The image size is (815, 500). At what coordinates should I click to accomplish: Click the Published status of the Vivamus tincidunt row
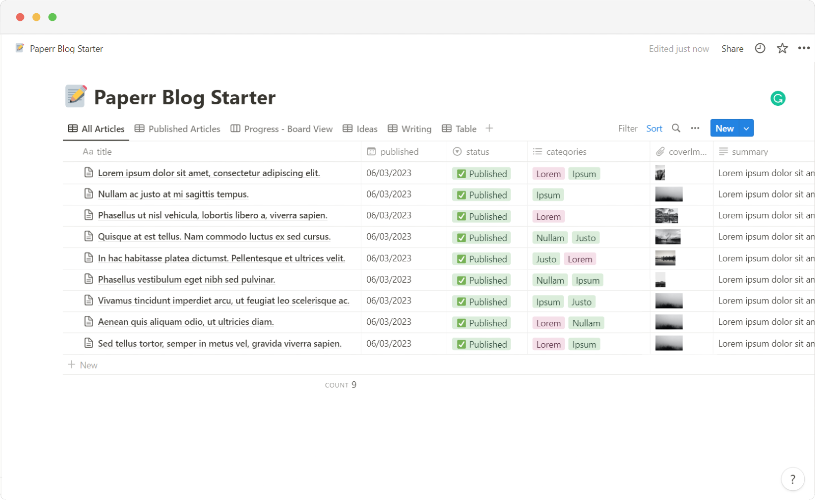[x=481, y=301]
